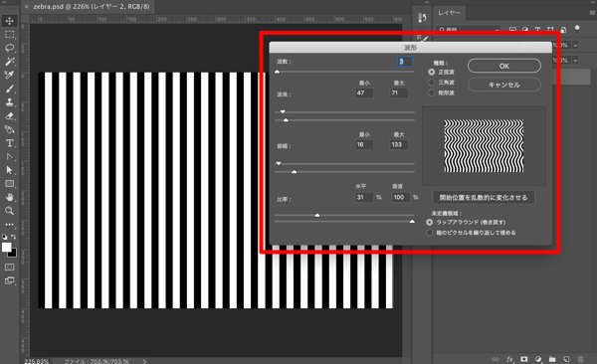Close the zebra.psd document tab
597x364 pixels.
[26, 7]
